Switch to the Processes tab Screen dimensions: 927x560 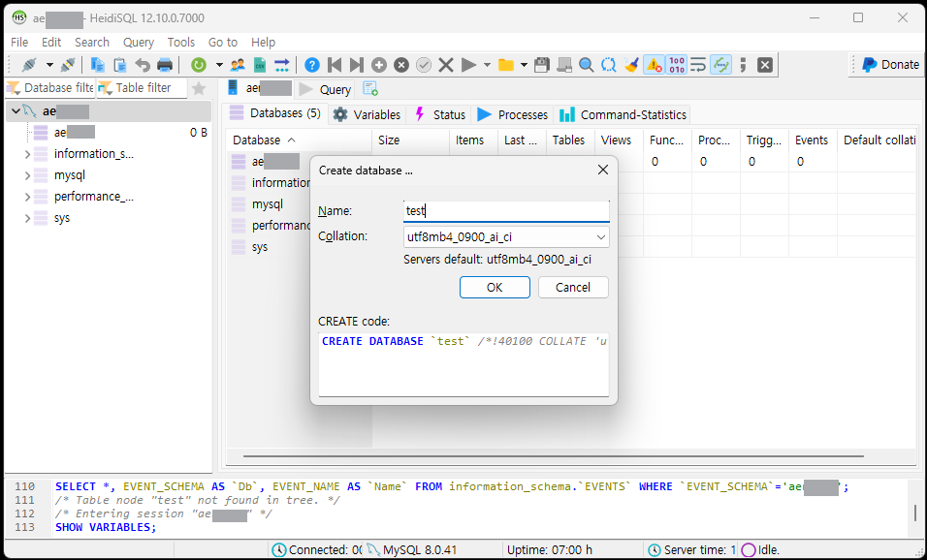[513, 114]
